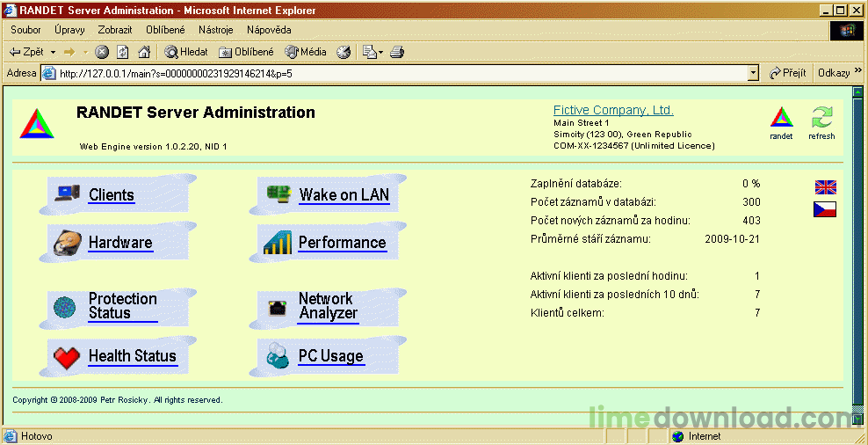This screenshot has width=868, height=445.
Task: Click the Web Engine version text
Action: tap(154, 147)
